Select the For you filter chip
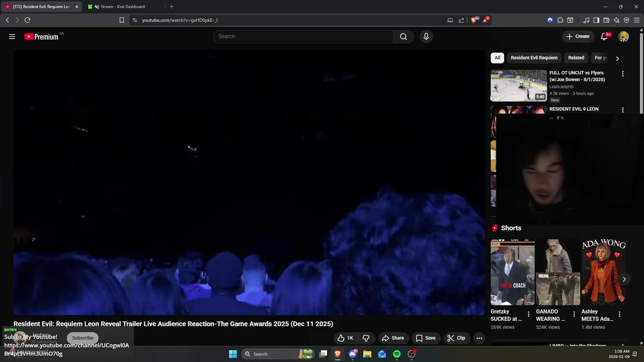This screenshot has width=644, height=362. click(x=601, y=58)
